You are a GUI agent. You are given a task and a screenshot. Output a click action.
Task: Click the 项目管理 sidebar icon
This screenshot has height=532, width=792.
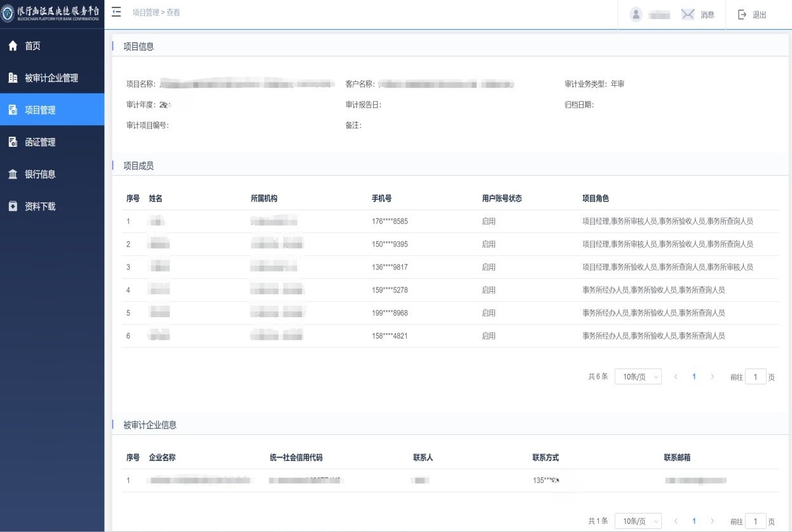pyautogui.click(x=13, y=110)
